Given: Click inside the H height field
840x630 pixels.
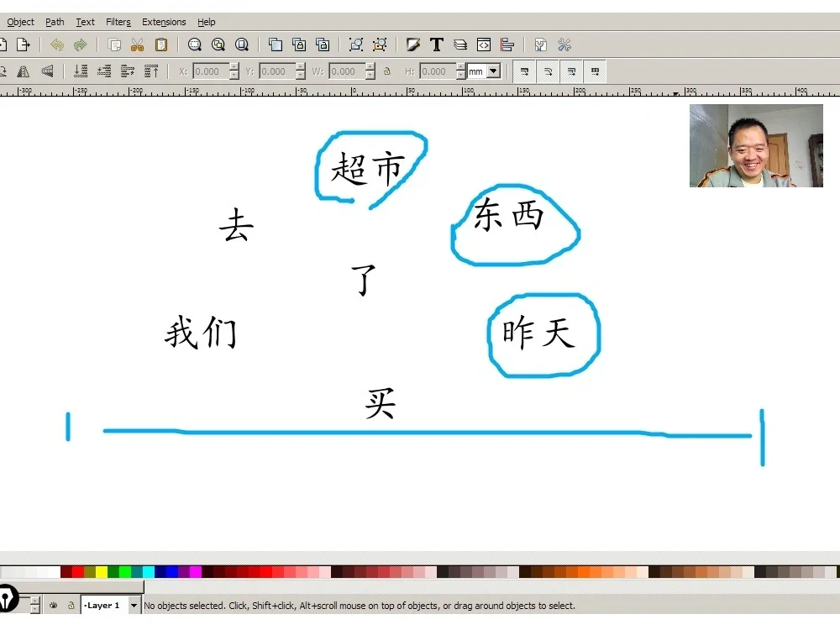Looking at the screenshot, I should [437, 71].
